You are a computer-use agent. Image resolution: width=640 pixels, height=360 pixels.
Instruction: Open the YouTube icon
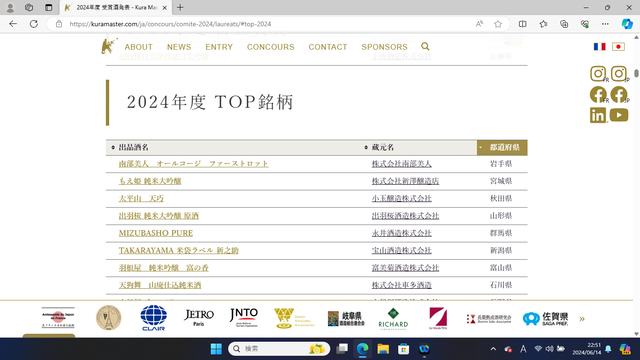click(x=619, y=115)
